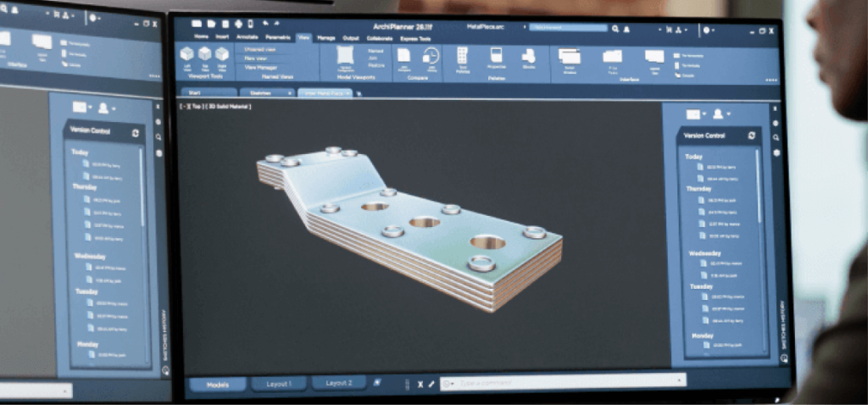Select the Layout 2 tab

[339, 383]
